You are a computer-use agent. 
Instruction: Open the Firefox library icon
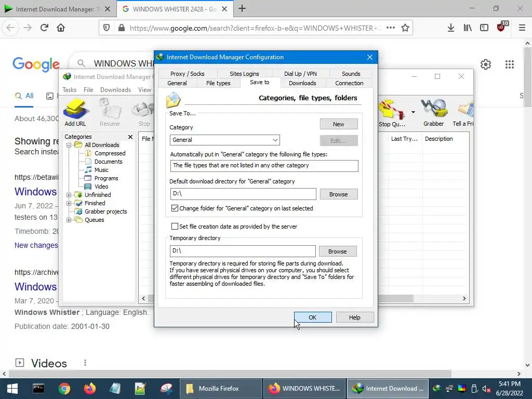pyautogui.click(x=468, y=28)
